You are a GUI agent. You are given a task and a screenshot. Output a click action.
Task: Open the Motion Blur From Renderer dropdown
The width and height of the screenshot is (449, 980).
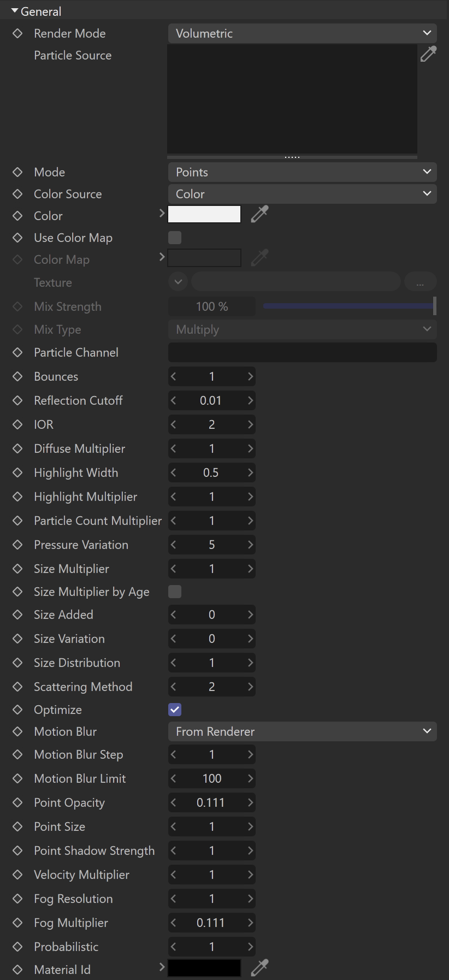[302, 731]
